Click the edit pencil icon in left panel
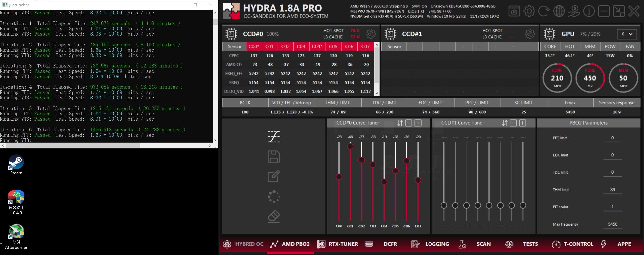Image resolution: width=644 pixels, height=255 pixels. (274, 176)
